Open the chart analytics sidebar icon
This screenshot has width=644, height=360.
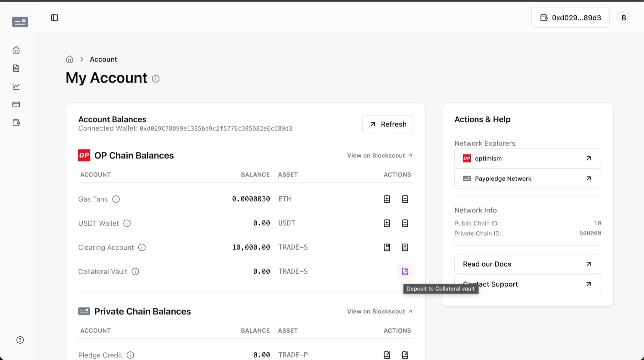(16, 86)
